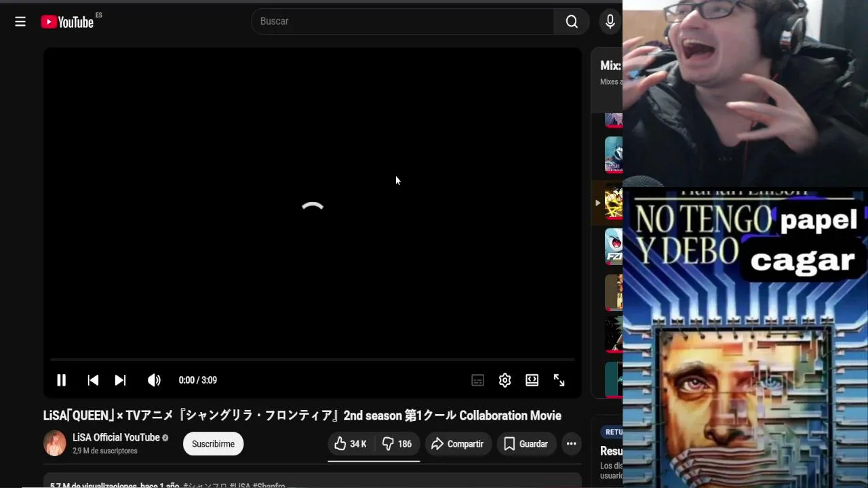
Task: Click the 0:00 / 3:09 time display
Action: coord(197,380)
